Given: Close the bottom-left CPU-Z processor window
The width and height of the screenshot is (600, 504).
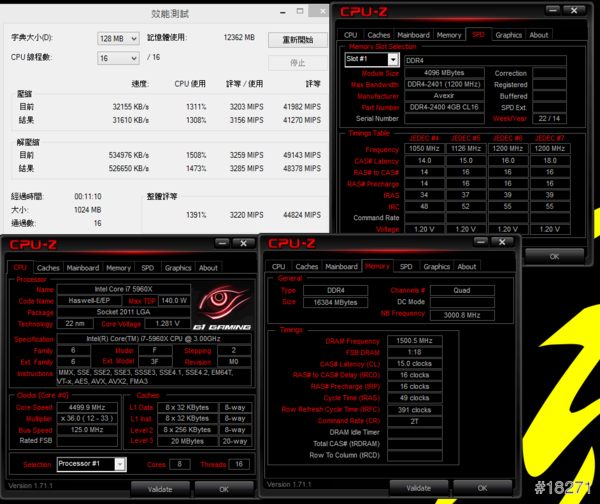Looking at the screenshot, I should tap(243, 243).
